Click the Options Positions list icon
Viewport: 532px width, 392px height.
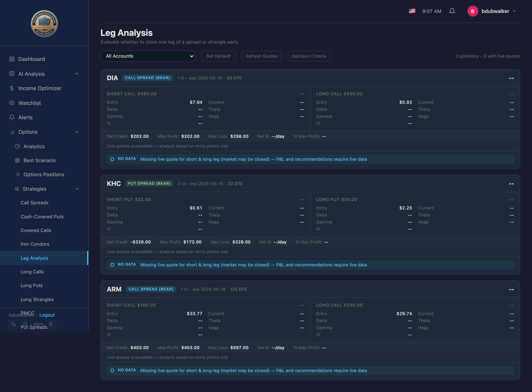(x=18, y=174)
